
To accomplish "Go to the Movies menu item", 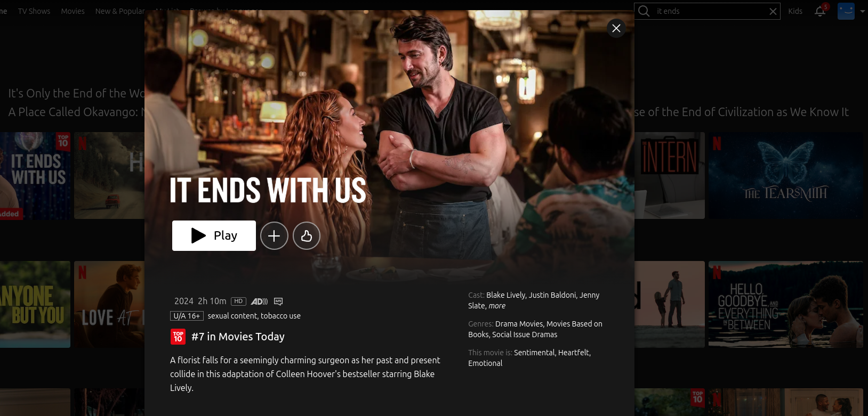I will (73, 11).
